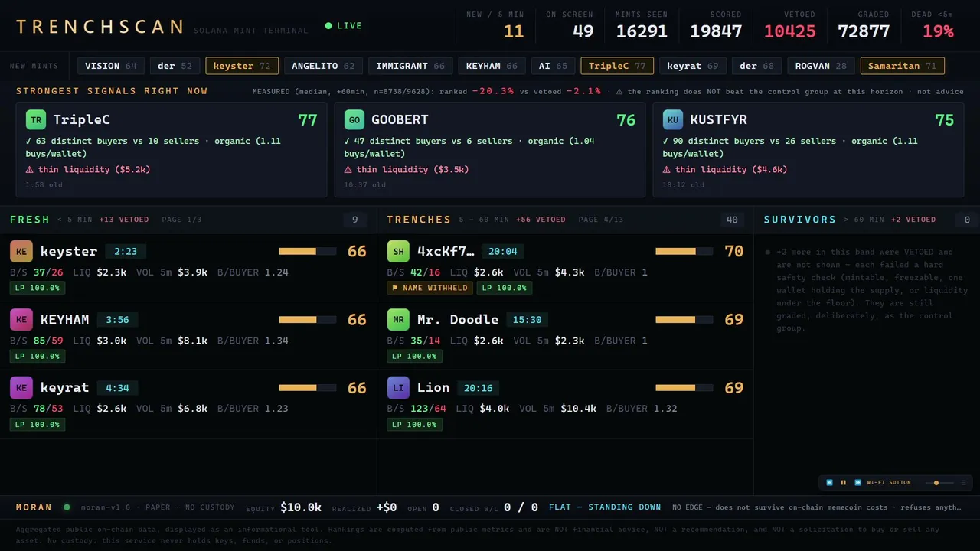This screenshot has width=980, height=551.
Task: Adjust the mini player volume slider
Action: pos(939,483)
